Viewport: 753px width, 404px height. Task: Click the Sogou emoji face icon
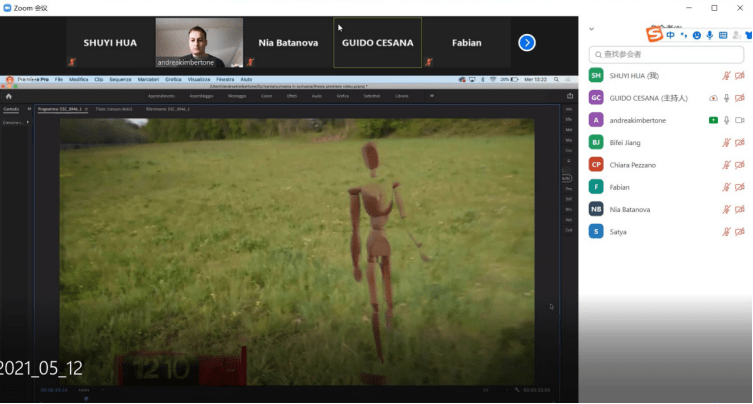[x=696, y=35]
